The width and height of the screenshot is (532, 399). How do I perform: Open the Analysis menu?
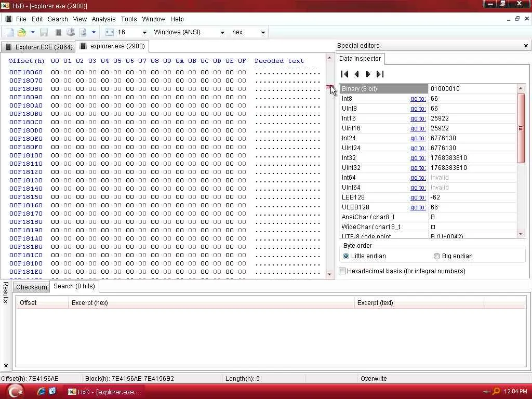[103, 19]
